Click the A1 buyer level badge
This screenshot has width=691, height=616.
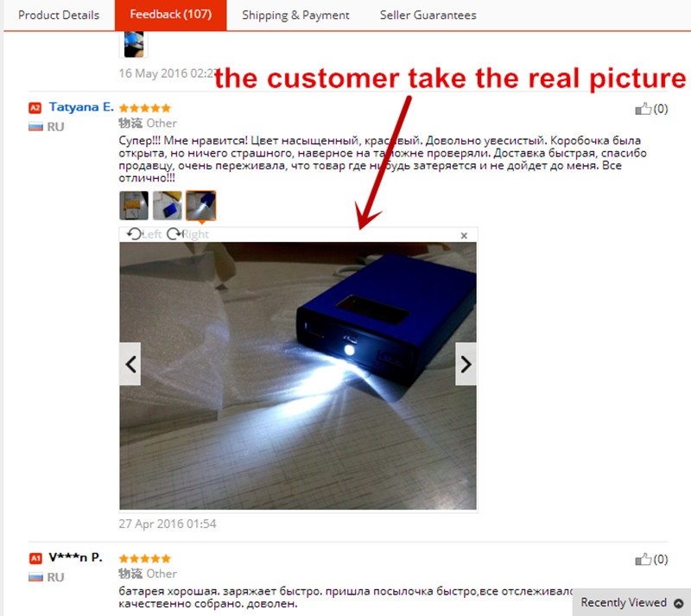pyautogui.click(x=35, y=558)
